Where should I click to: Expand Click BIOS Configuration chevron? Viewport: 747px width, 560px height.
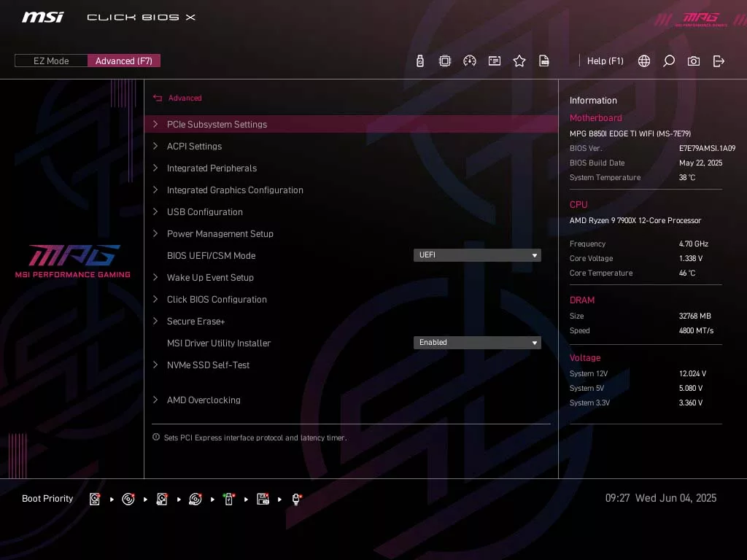[x=155, y=300]
